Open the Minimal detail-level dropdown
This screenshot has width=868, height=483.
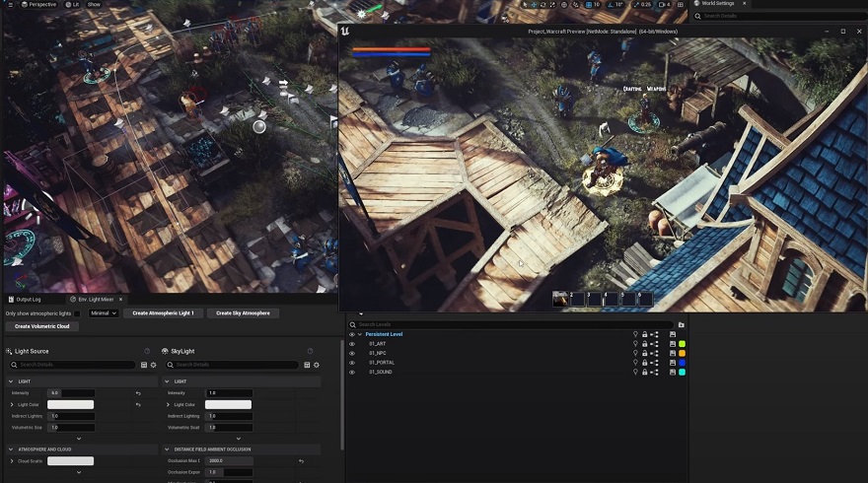click(104, 313)
